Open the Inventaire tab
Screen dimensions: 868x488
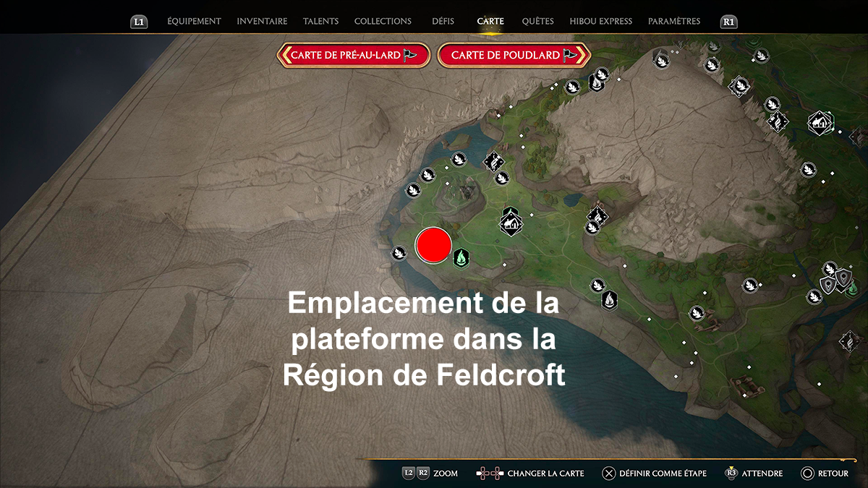262,22
